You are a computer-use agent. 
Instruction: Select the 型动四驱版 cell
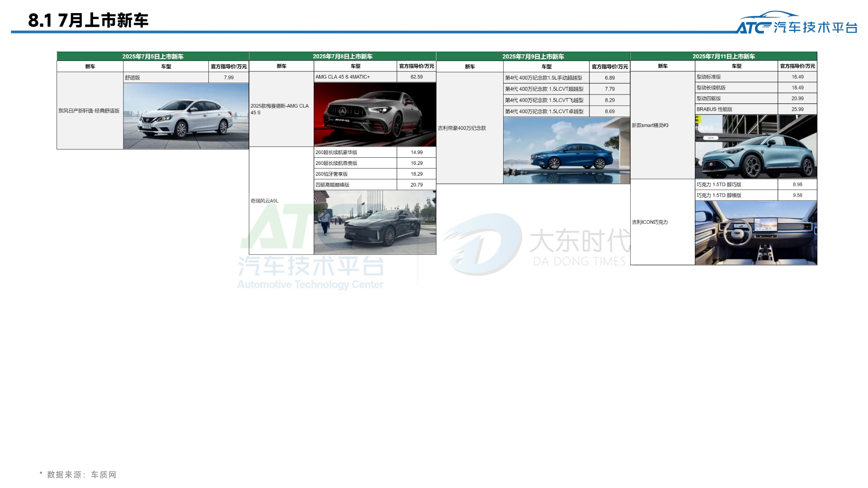[736, 99]
